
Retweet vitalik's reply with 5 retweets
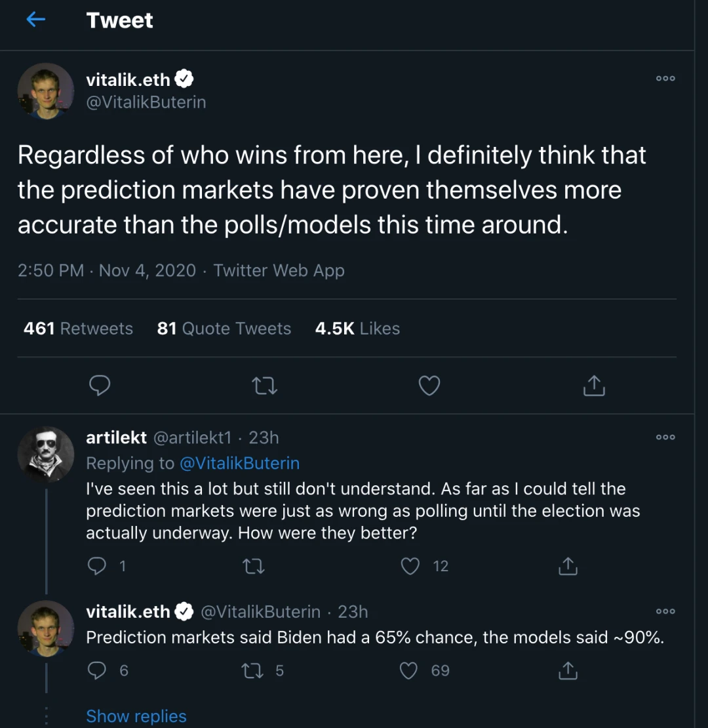pyautogui.click(x=253, y=671)
